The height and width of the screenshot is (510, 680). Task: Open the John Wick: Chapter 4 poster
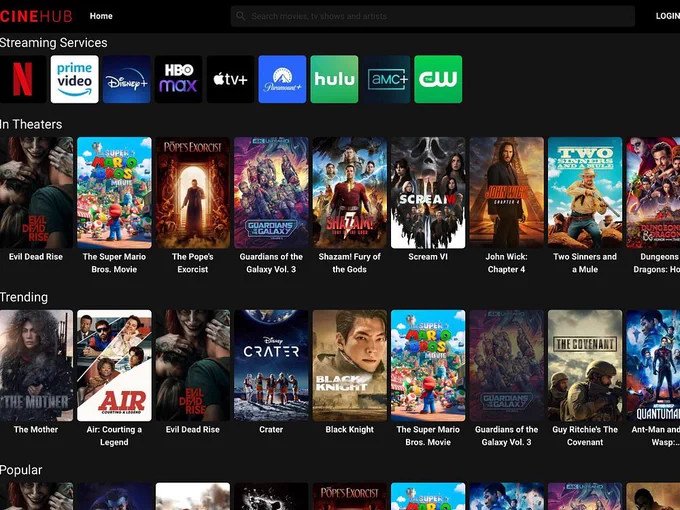[x=507, y=193]
